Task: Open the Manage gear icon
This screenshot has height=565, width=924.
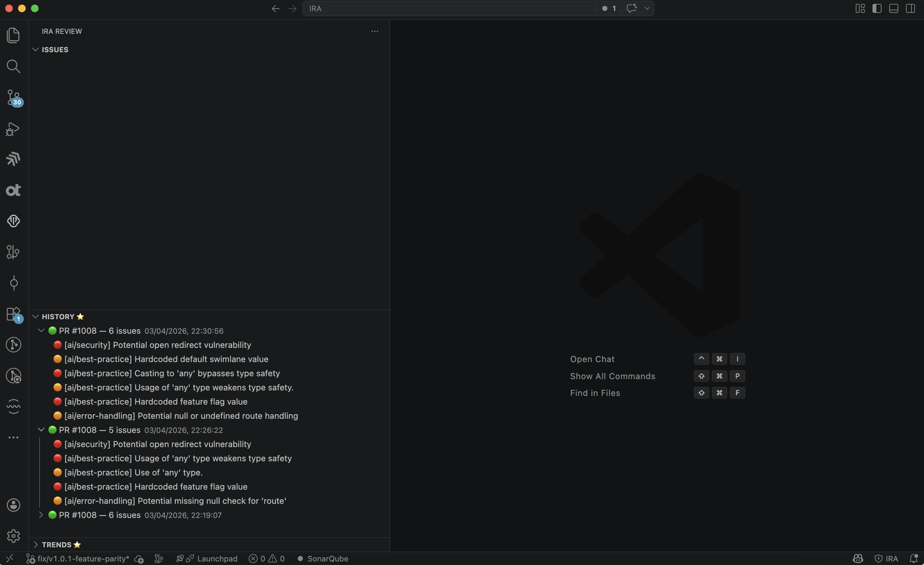Action: [x=14, y=536]
